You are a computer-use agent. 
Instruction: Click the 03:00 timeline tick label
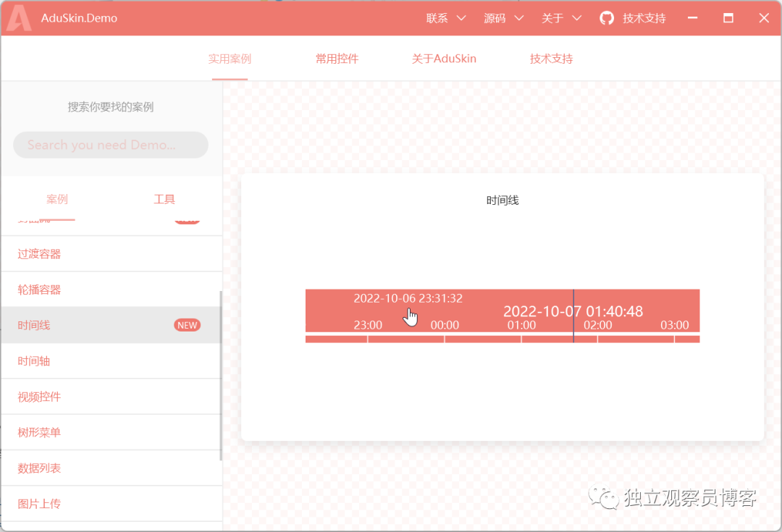(x=675, y=325)
